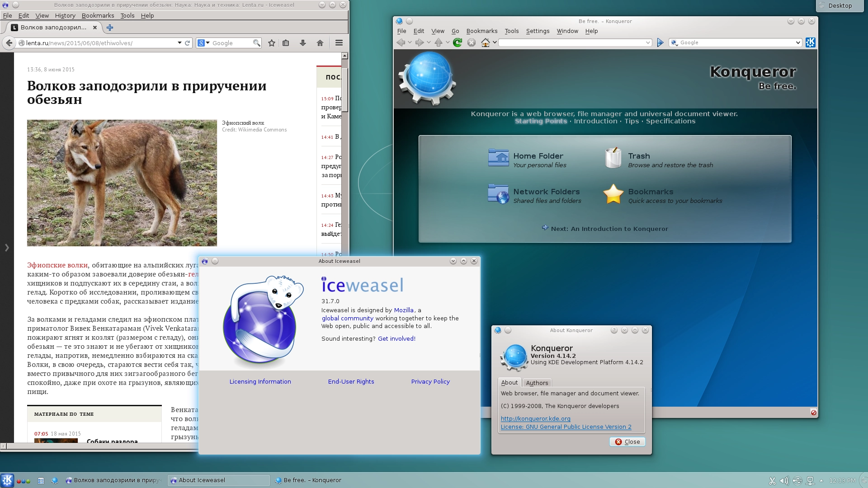Click the KDE throbber icon in Konqueror
This screenshot has width=868, height=488.
click(x=810, y=42)
